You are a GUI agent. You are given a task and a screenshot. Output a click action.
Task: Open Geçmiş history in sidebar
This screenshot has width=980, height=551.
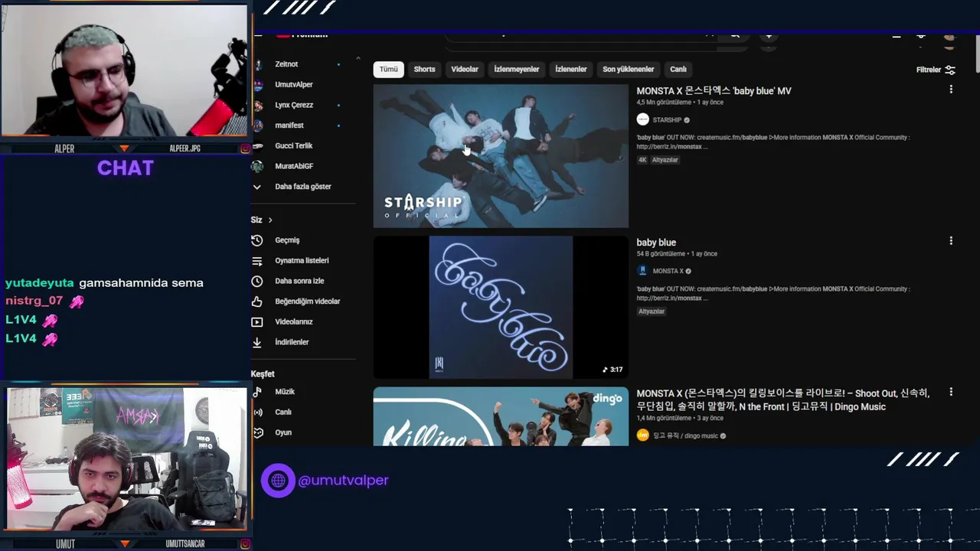pos(287,240)
